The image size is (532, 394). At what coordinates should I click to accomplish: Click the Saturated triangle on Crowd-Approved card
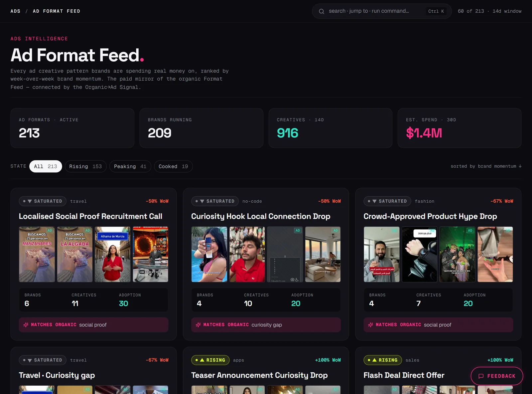click(374, 201)
